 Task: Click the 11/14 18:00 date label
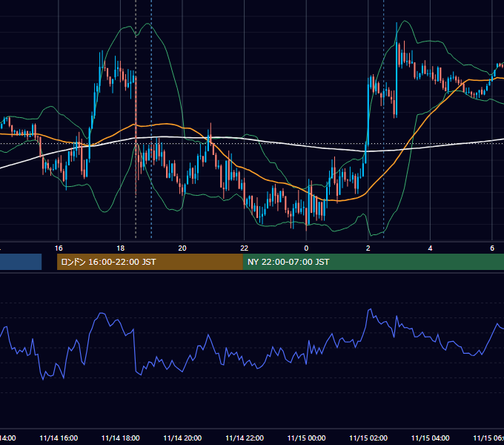pos(121,438)
